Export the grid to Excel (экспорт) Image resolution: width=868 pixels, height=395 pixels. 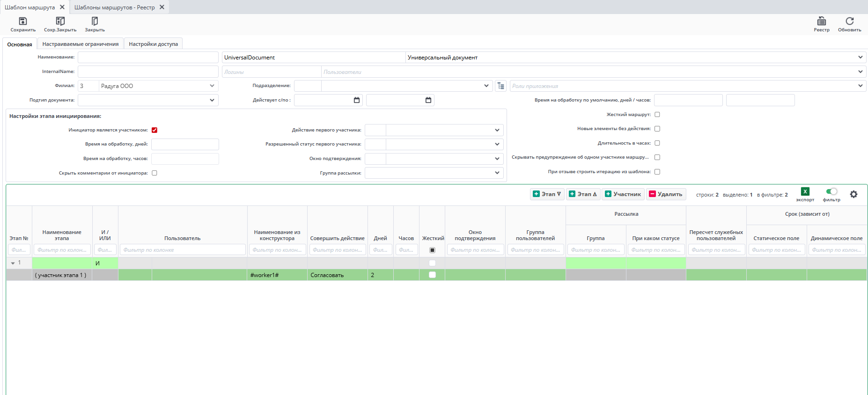[805, 191]
